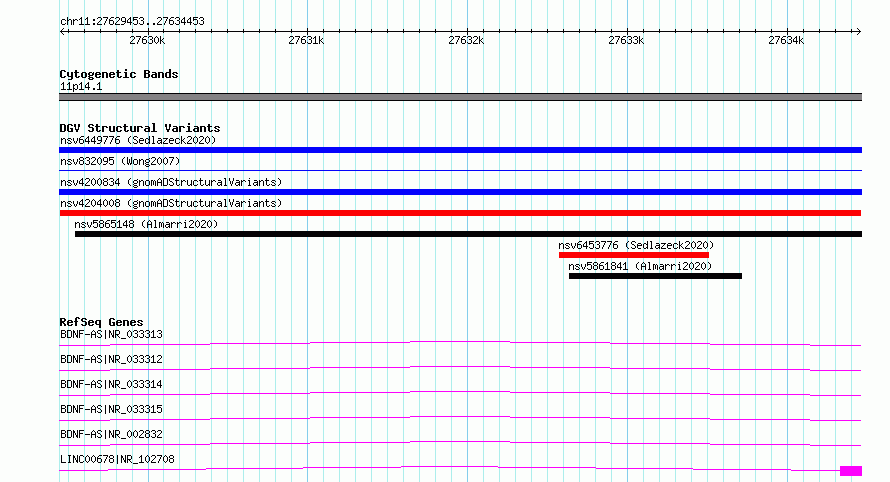Click the magenta line for BDNF-AS|NR_033312
Screen dimensions: 890x482
(x=460, y=368)
